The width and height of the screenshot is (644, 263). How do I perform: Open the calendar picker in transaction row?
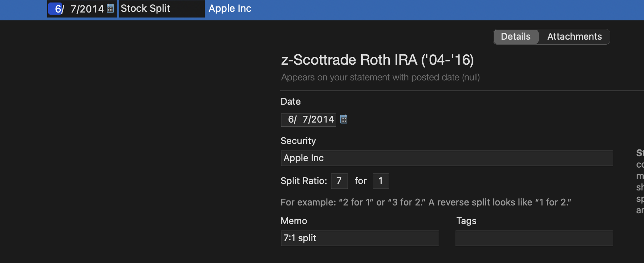click(110, 9)
